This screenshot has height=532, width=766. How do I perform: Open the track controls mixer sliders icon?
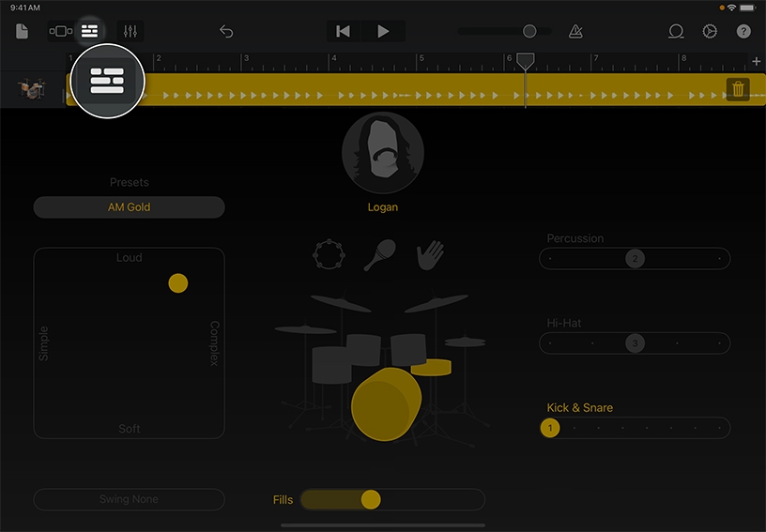point(130,31)
